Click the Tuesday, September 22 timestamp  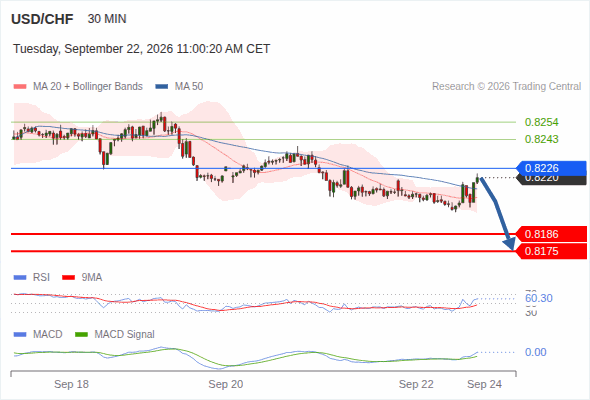tap(141, 49)
